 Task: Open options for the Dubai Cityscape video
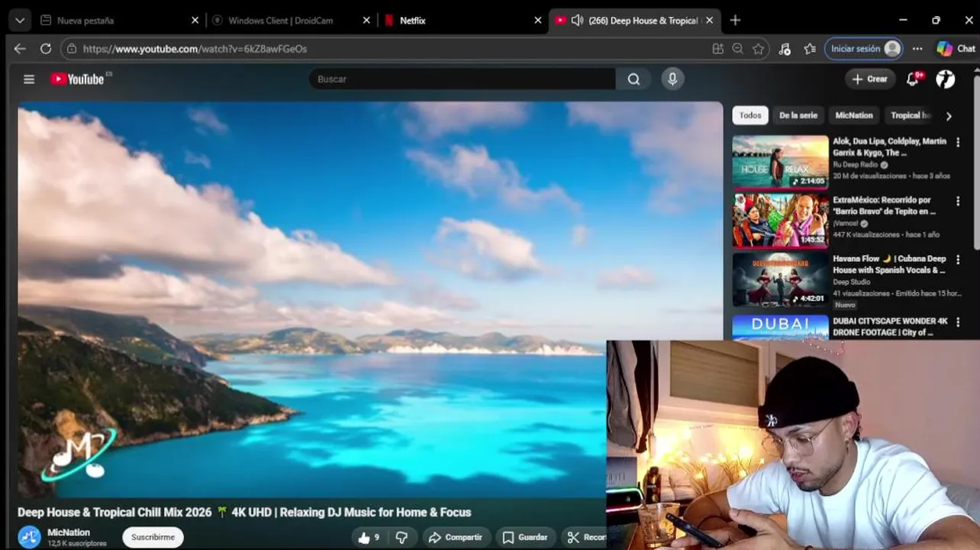click(x=958, y=322)
